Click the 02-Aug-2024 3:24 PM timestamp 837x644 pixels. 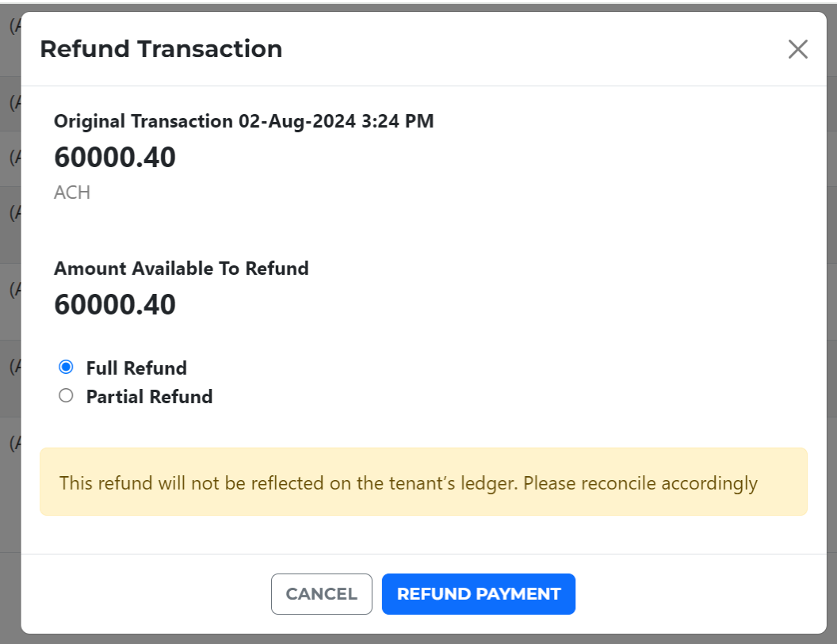[x=336, y=121]
